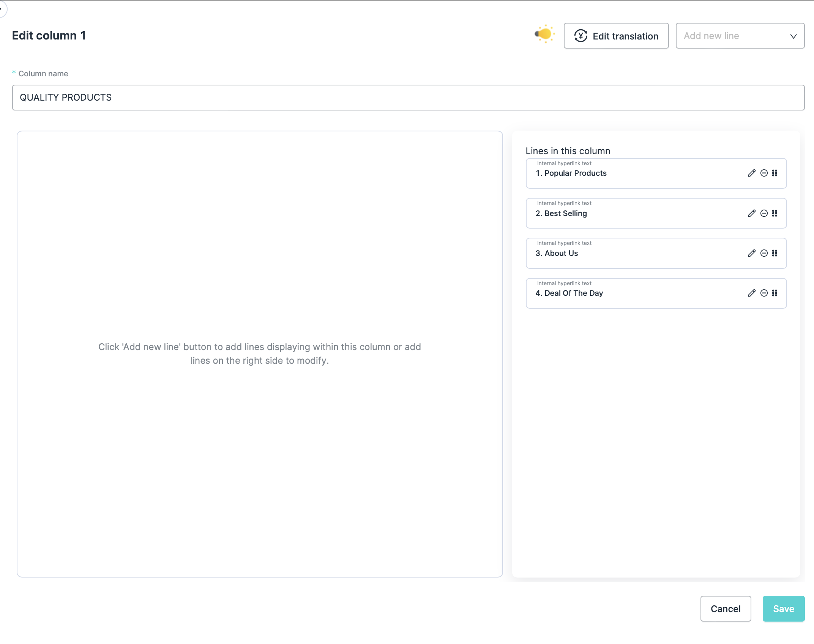Edit the Deal Of The Day line
The width and height of the screenshot is (814, 644).
pyautogui.click(x=752, y=293)
